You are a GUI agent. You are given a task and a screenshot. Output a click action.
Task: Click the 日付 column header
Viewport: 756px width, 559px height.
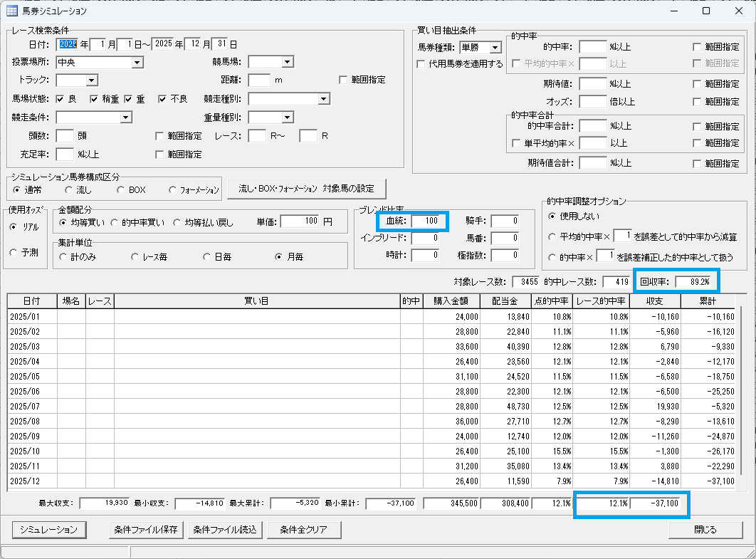[x=32, y=301]
